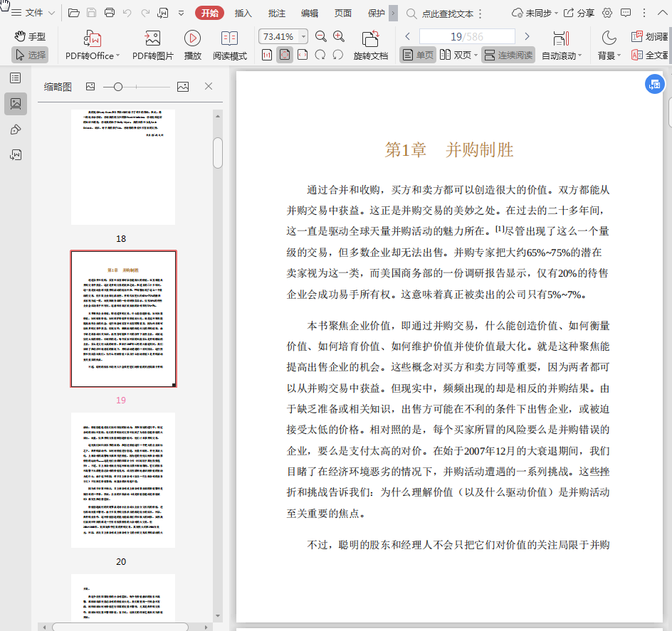Click the print icon in title bar
Screen dimensions: 672x631
pyautogui.click(x=110, y=13)
